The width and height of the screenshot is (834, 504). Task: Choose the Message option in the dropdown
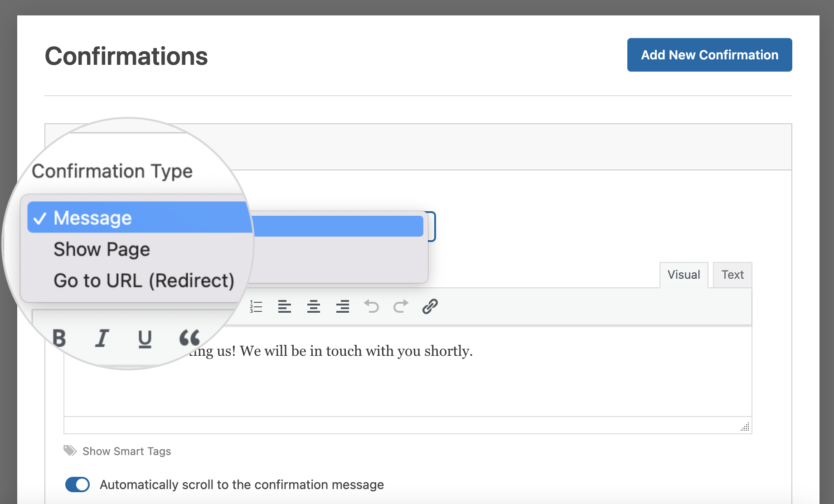140,218
